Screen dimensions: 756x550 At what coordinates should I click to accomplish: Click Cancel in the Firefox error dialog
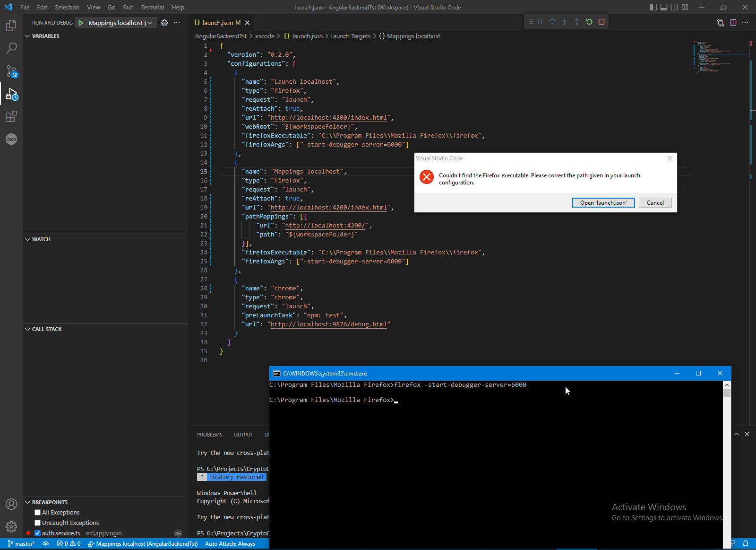coord(655,203)
